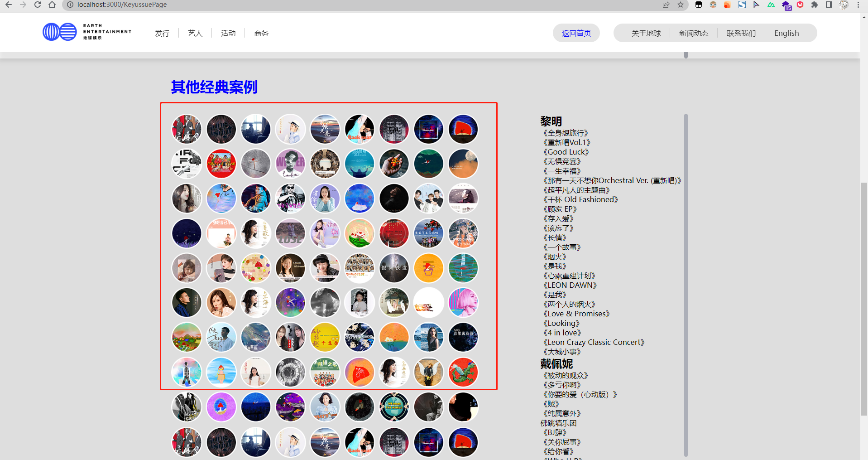868x460 pixels.
Task: Click the Earth Entertainment logo
Action: point(87,32)
